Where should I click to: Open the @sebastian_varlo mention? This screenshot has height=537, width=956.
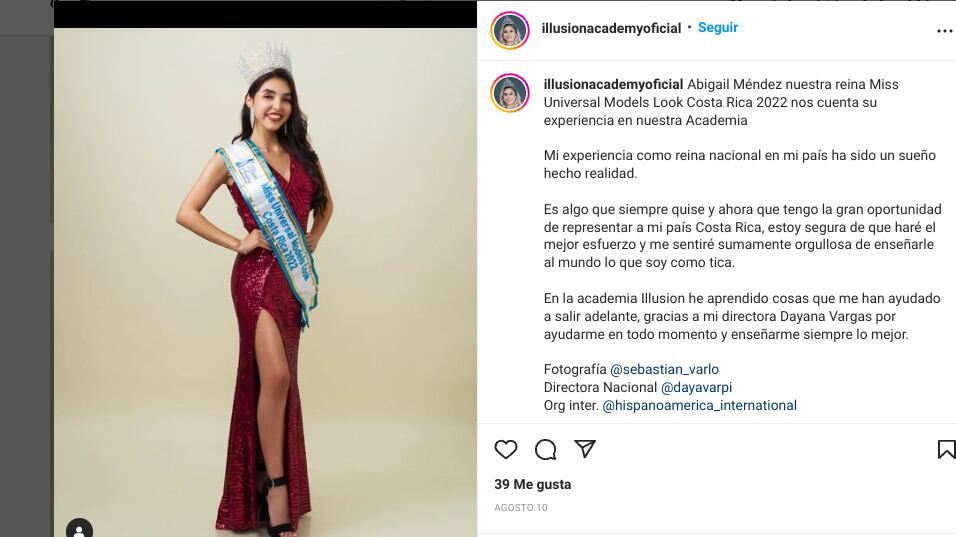point(664,369)
